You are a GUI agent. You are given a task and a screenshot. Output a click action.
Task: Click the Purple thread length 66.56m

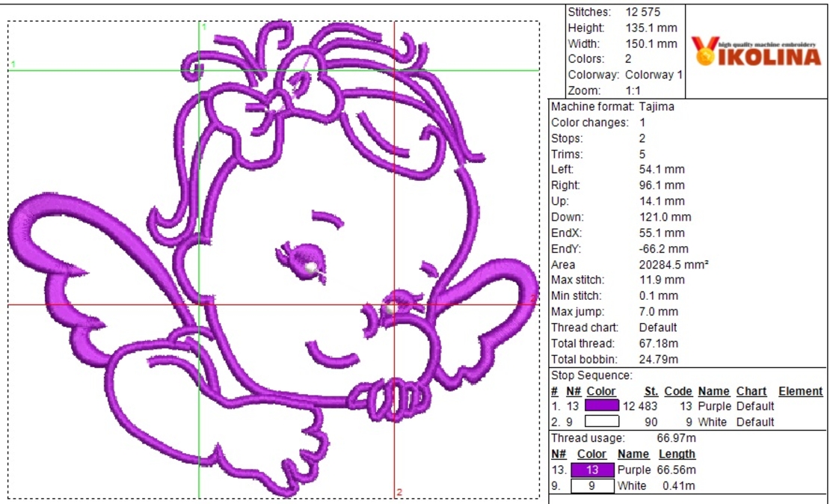677,470
